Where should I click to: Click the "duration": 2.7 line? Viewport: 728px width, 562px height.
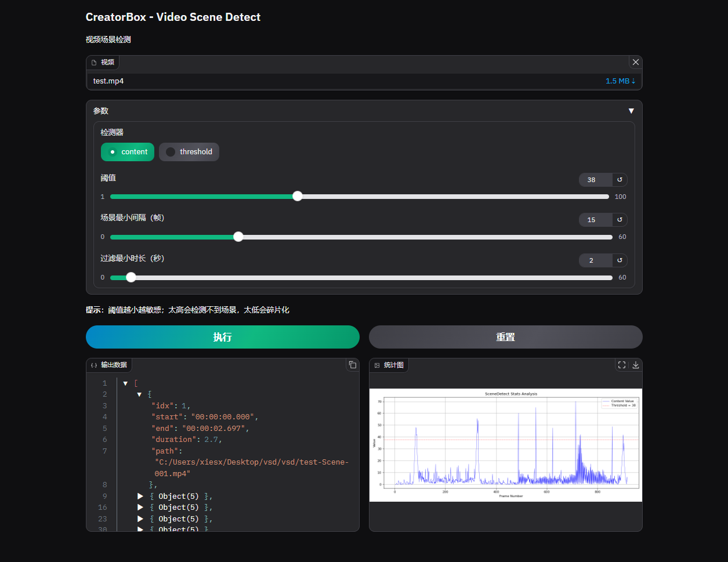pyautogui.click(x=187, y=440)
